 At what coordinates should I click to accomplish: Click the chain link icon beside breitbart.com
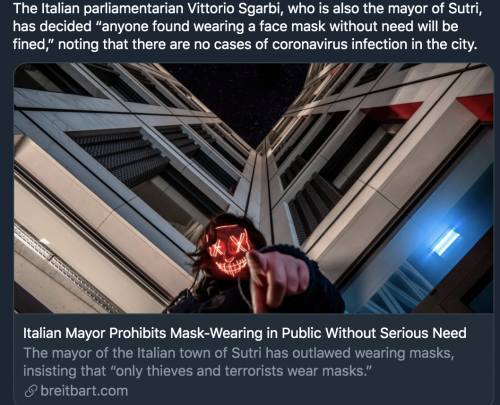31,391
